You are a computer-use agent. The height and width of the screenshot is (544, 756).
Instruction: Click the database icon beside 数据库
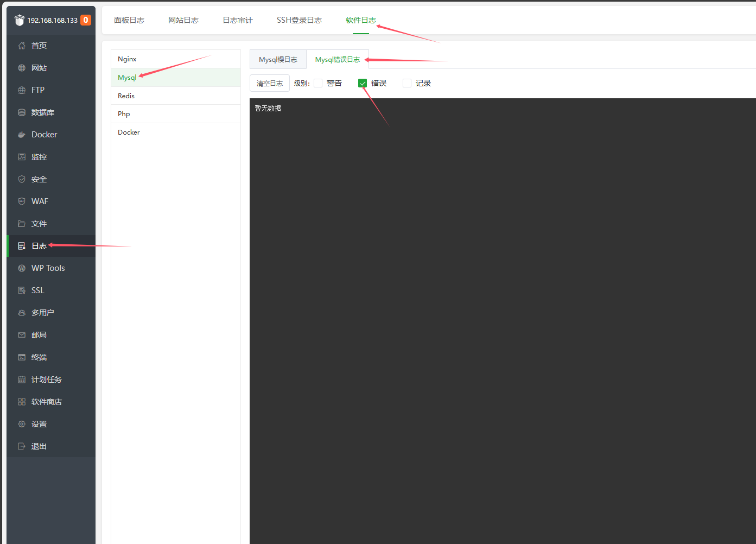pos(22,112)
